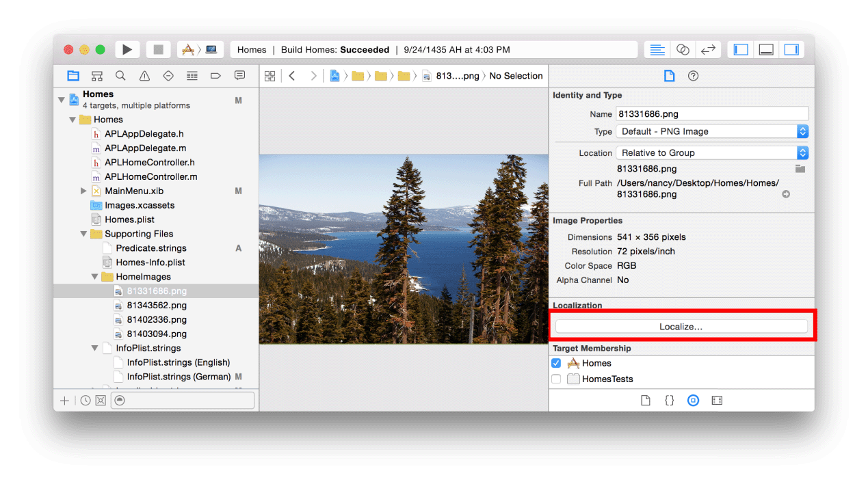Click the Run (play) button

tap(127, 50)
